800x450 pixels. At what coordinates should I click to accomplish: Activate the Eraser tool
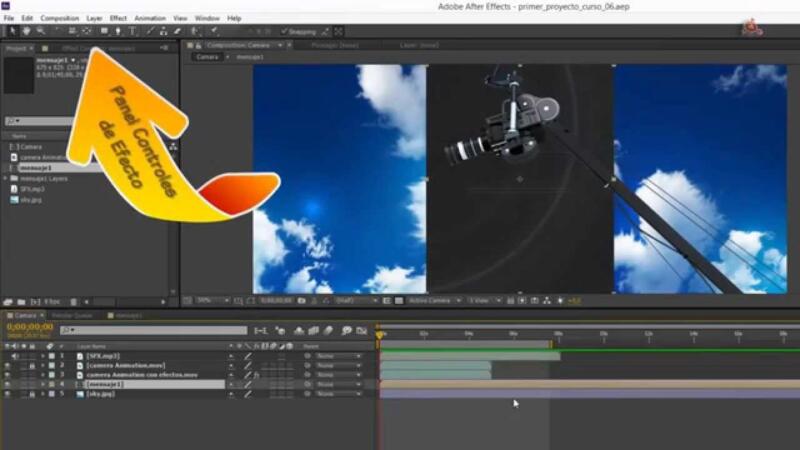click(178, 31)
